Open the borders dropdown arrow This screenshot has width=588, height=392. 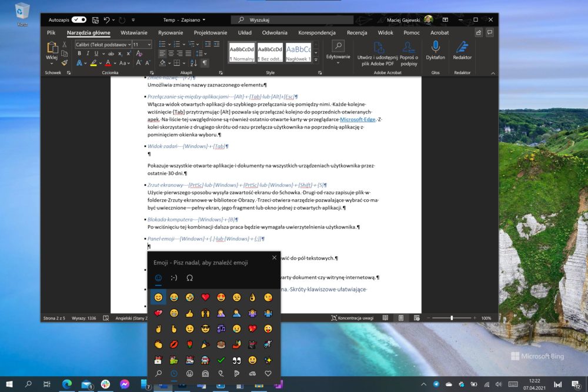183,63
